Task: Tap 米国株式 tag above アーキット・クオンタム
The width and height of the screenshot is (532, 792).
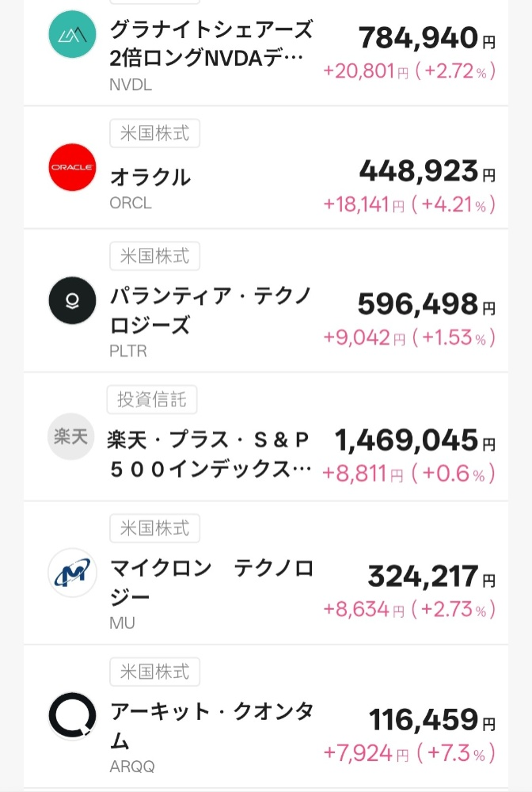Action: coord(154,672)
